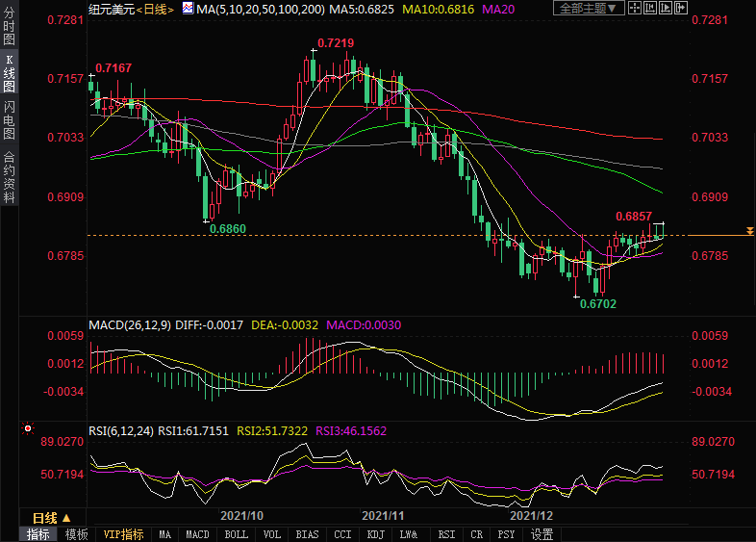
Task: Open 合约资料 from left sidebar
Action: tap(9, 177)
